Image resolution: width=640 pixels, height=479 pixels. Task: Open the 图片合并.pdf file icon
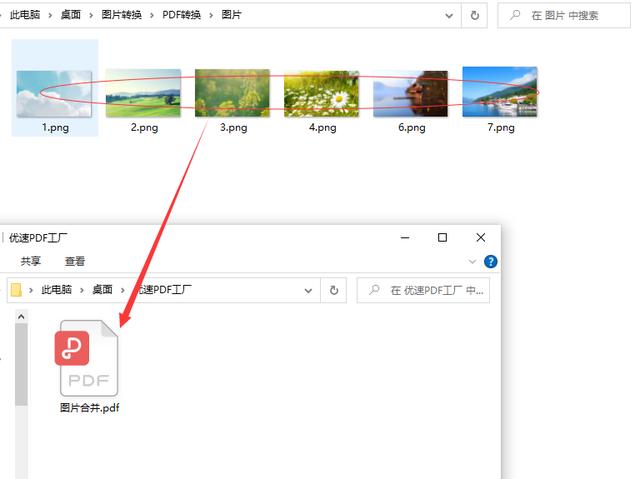[x=87, y=358]
